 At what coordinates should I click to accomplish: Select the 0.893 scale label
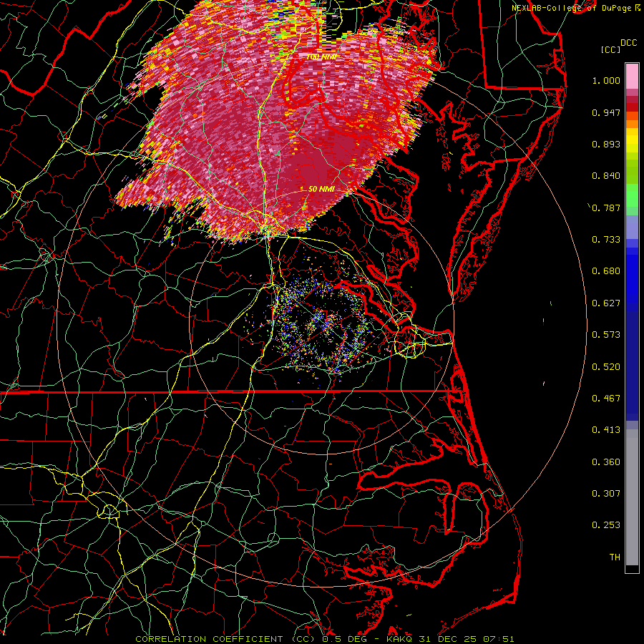tap(606, 144)
